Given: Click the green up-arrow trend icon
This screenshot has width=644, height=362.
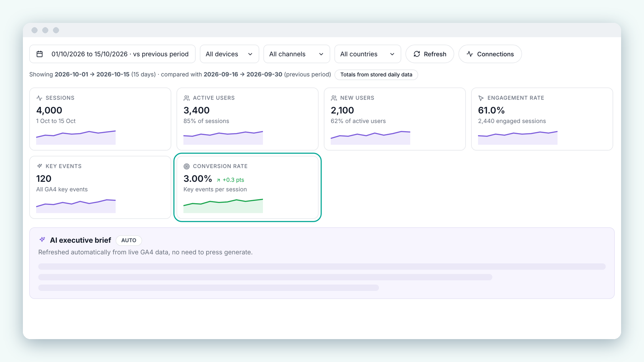Looking at the screenshot, I should 218,180.
